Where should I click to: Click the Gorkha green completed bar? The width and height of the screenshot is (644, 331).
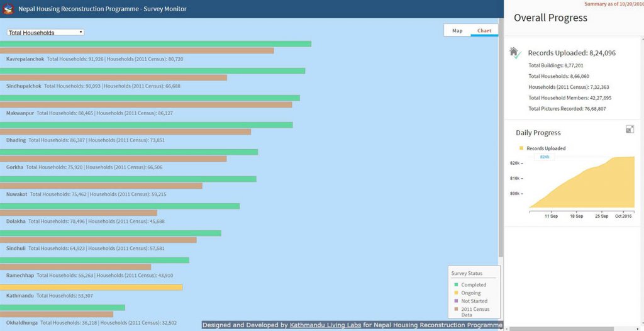pyautogui.click(x=129, y=152)
